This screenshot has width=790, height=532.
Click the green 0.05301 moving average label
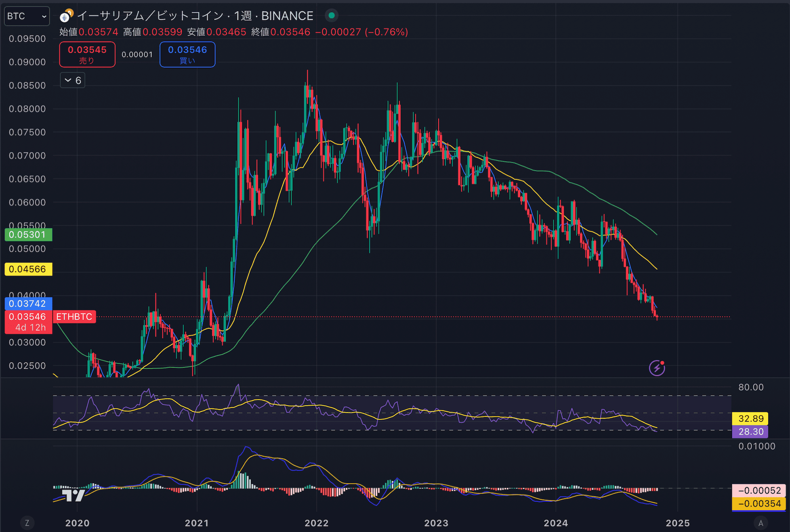tap(28, 235)
